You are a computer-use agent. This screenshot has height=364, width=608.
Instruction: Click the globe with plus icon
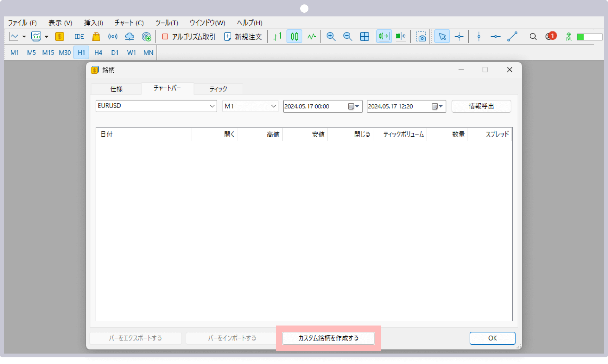(x=146, y=37)
